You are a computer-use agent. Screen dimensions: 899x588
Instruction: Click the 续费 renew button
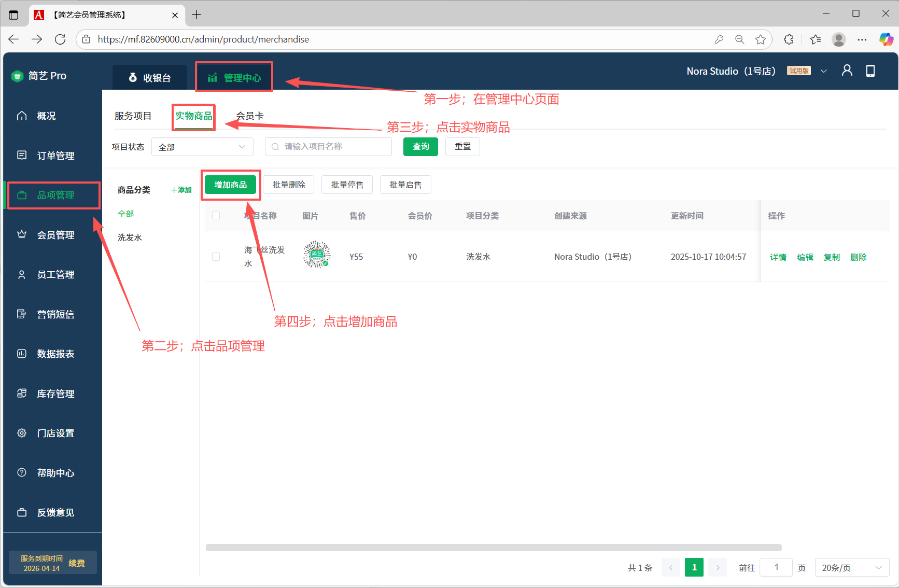click(x=77, y=563)
